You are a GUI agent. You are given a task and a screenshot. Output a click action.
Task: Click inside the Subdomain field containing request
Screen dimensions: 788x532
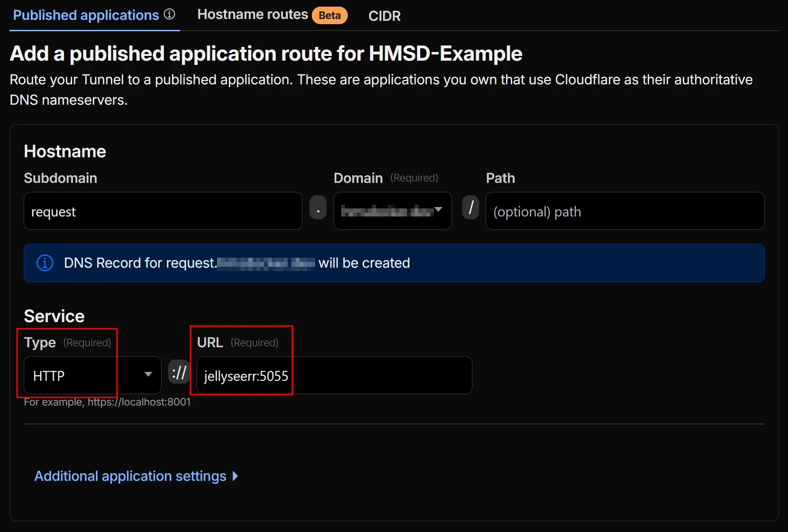[x=163, y=211]
